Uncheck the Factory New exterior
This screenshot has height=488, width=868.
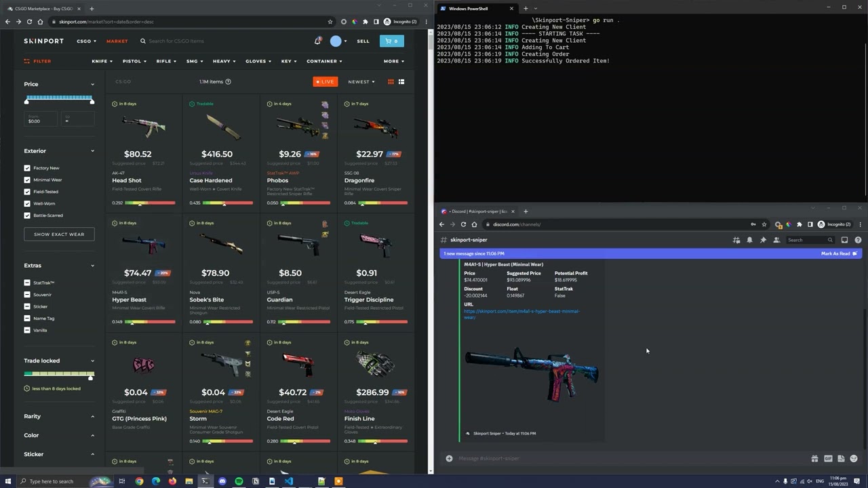[27, 168]
